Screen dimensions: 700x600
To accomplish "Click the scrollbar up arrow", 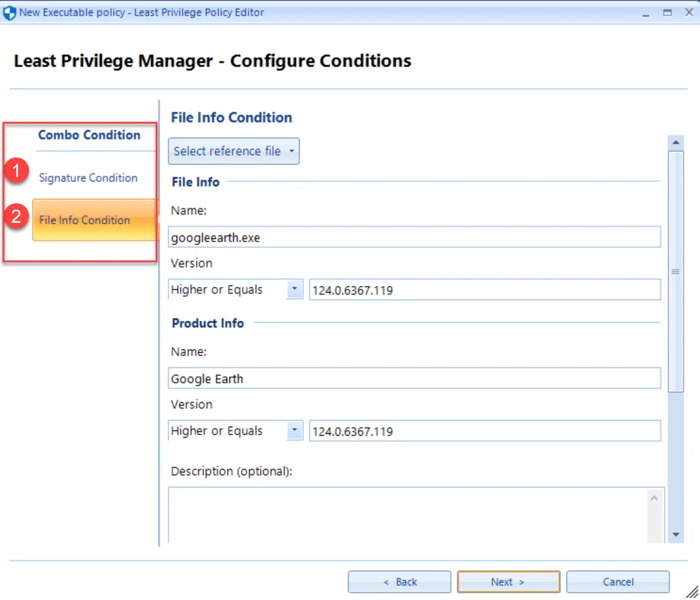I will pyautogui.click(x=676, y=142).
